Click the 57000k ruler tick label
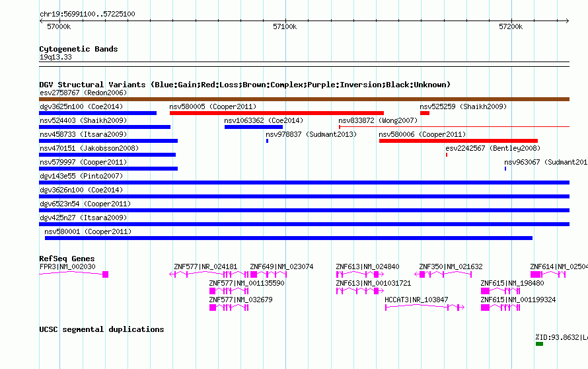Viewport: 588px width, 369px height. 59,26
